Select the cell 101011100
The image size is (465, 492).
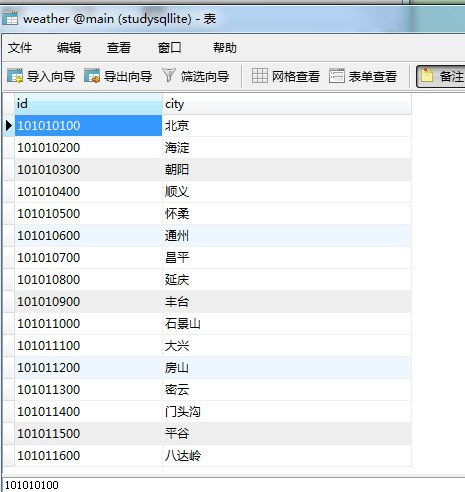tap(88, 346)
